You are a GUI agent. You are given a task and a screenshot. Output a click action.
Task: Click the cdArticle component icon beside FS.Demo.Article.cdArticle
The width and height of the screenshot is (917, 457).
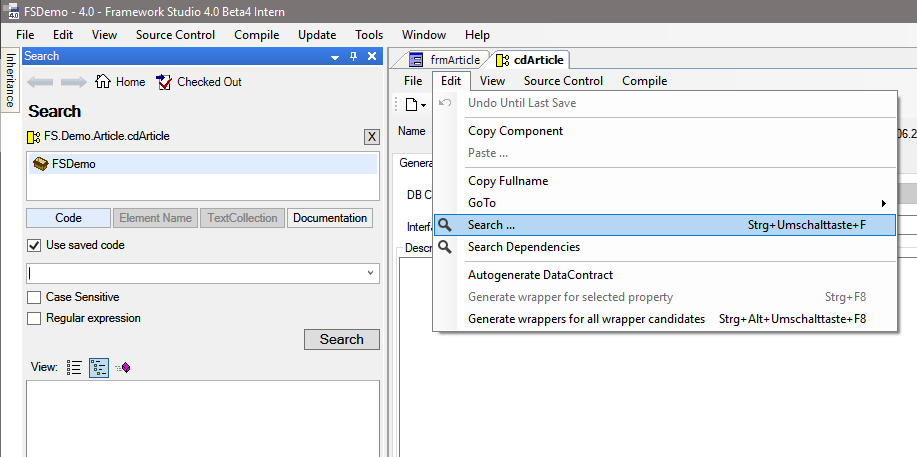coord(34,136)
